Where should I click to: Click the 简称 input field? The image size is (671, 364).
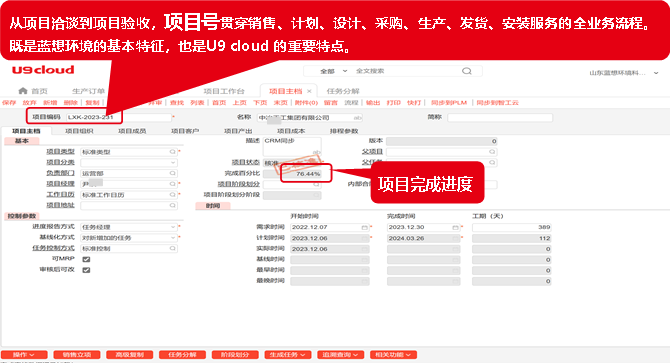(x=500, y=117)
